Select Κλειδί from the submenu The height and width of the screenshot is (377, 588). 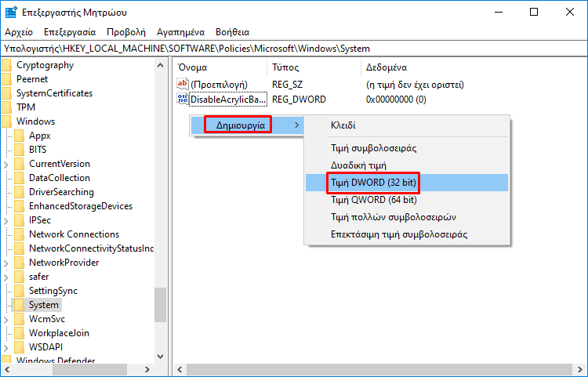pyautogui.click(x=407, y=125)
